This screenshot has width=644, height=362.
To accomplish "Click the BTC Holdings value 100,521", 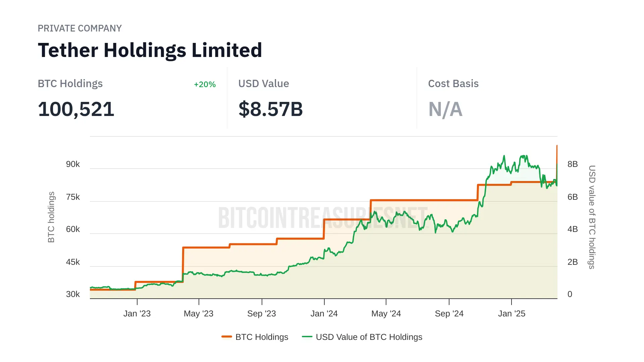I will [76, 109].
